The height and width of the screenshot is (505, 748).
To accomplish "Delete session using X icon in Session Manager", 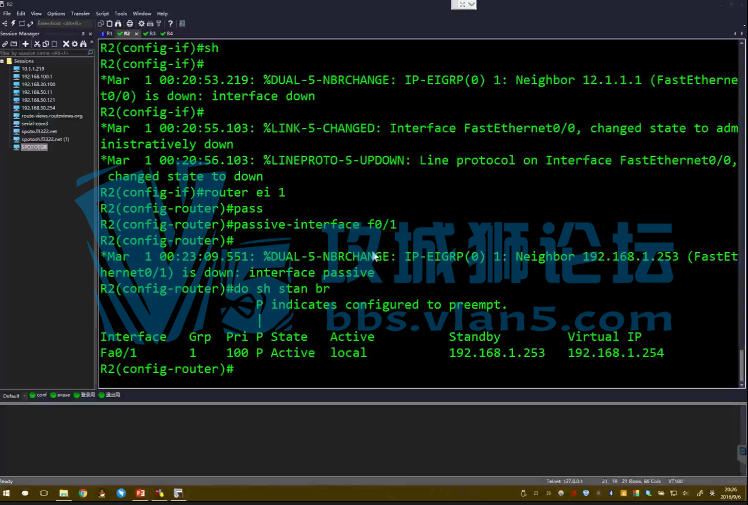I will pos(66,44).
